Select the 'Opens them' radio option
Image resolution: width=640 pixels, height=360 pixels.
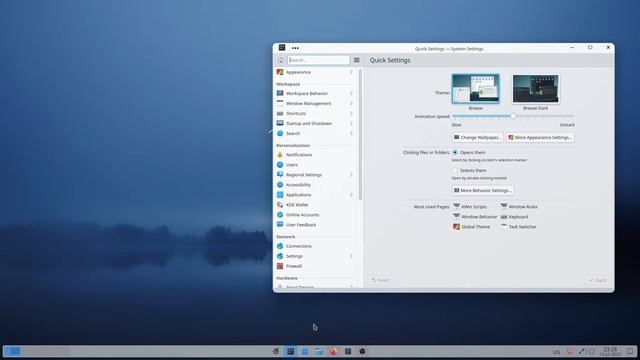[455, 152]
